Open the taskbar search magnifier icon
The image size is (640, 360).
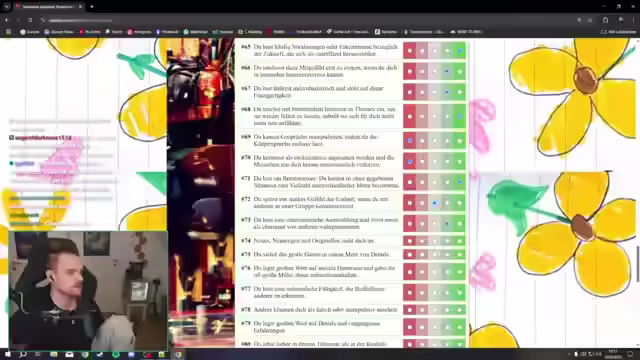click(23, 354)
